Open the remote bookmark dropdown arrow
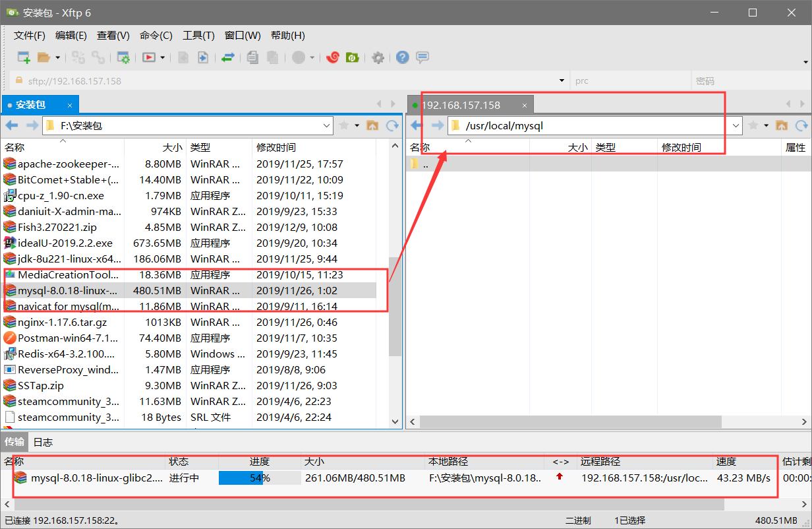The width and height of the screenshot is (812, 529). (766, 125)
